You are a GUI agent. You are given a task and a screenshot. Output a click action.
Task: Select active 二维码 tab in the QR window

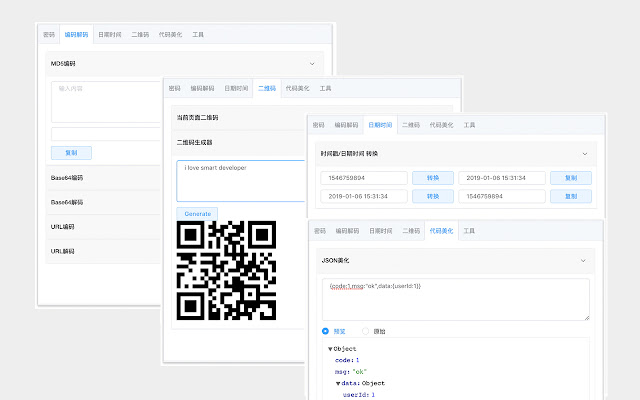(x=267, y=88)
